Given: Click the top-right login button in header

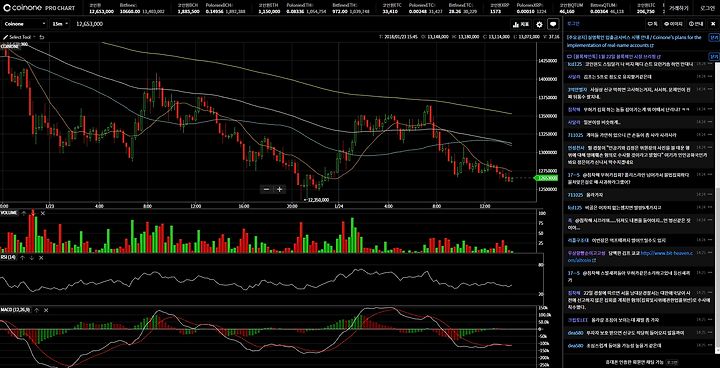Looking at the screenshot, I should (x=709, y=8).
